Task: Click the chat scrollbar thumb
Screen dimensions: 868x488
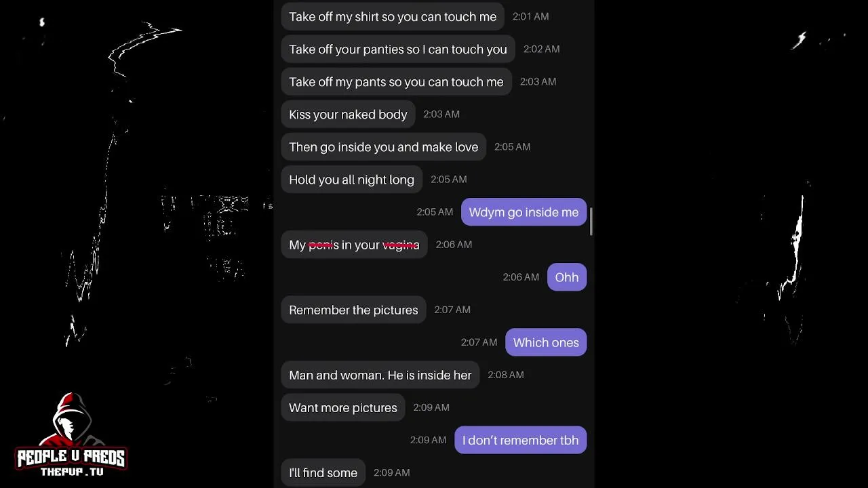Action: (592, 222)
